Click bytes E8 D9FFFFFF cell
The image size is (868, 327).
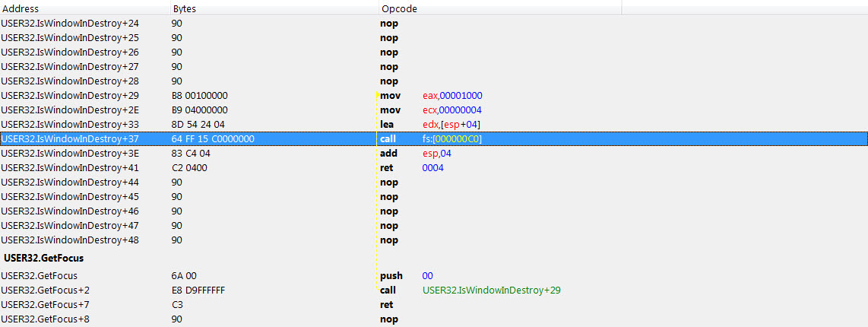199,290
